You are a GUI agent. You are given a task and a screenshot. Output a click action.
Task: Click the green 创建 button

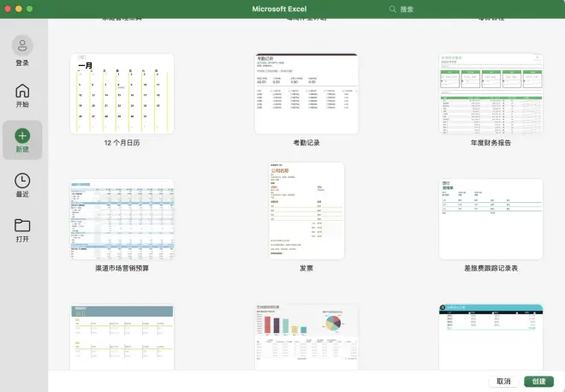(538, 381)
